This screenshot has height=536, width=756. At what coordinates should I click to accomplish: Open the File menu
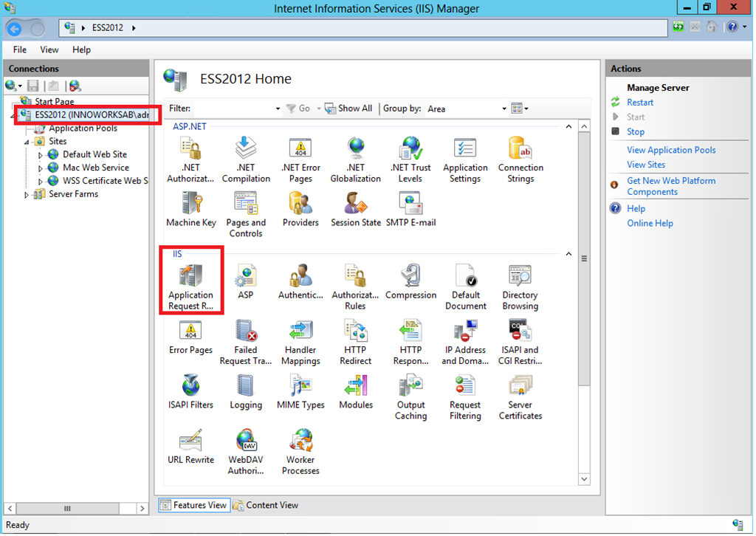tap(20, 49)
